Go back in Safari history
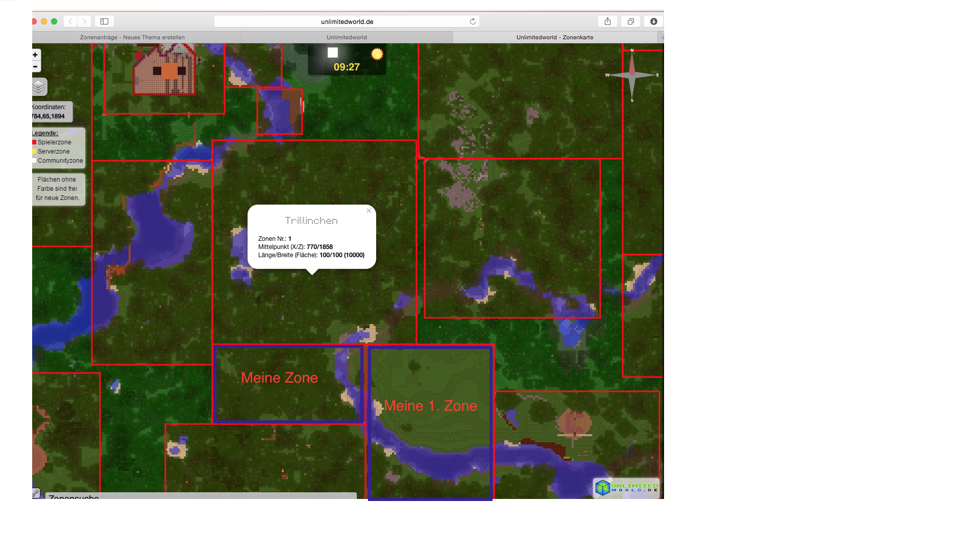The width and height of the screenshot is (980, 551). 70,21
